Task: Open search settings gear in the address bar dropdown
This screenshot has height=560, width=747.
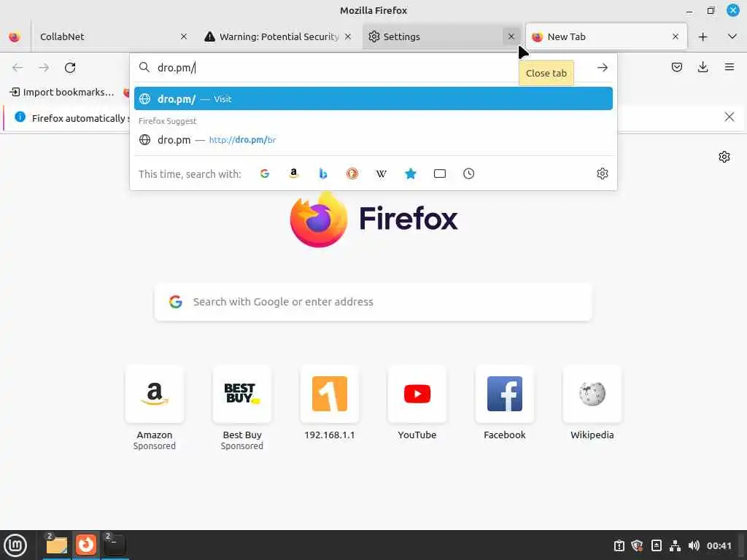Action: coord(602,174)
